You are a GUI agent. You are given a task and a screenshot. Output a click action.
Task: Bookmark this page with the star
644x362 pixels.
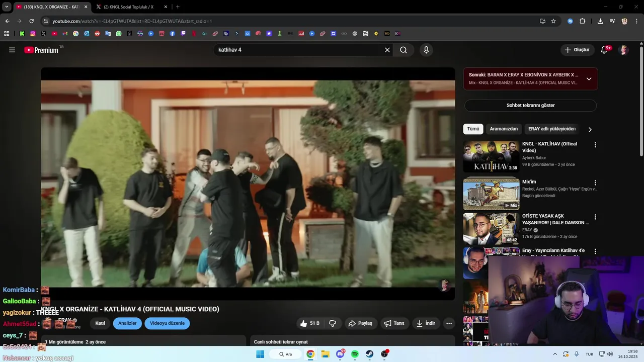pos(553,21)
